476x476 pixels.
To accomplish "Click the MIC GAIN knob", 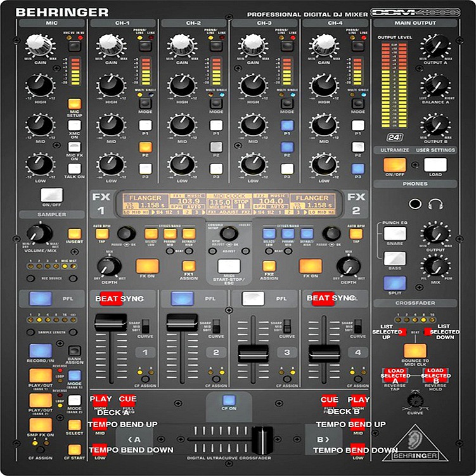I will (x=40, y=44).
